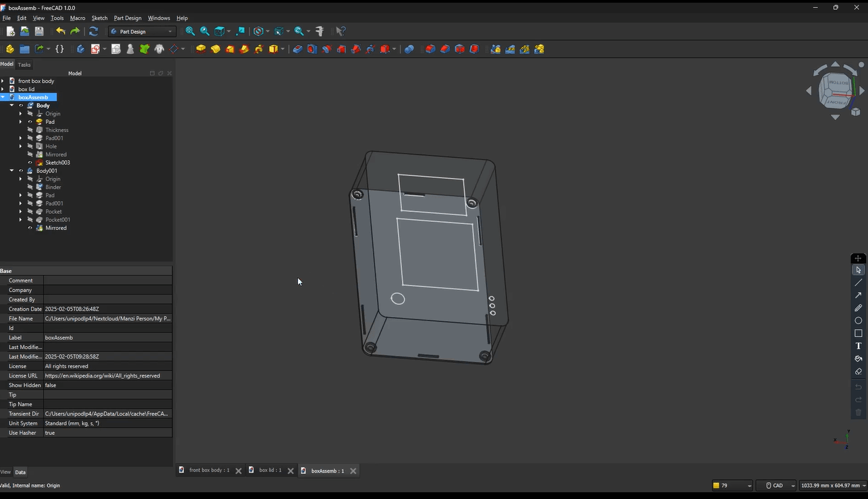The height and width of the screenshot is (499, 868).
Task: Apply the Chamfer tool
Action: click(445, 49)
